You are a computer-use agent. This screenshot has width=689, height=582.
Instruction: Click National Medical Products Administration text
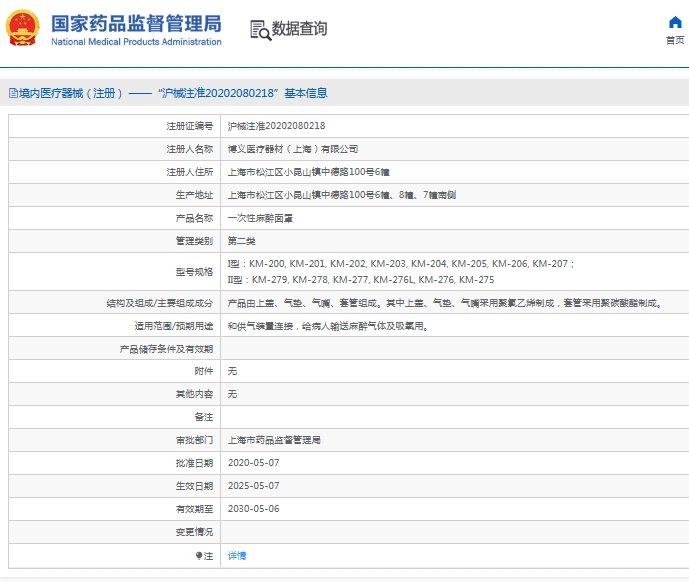point(136,42)
